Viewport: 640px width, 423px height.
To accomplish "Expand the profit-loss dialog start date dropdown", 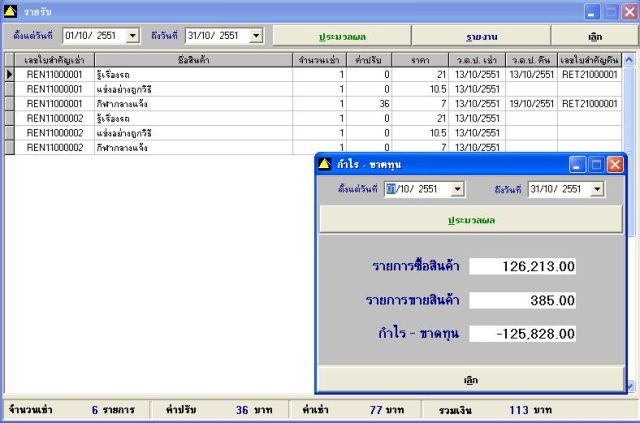I will pyautogui.click(x=458, y=189).
